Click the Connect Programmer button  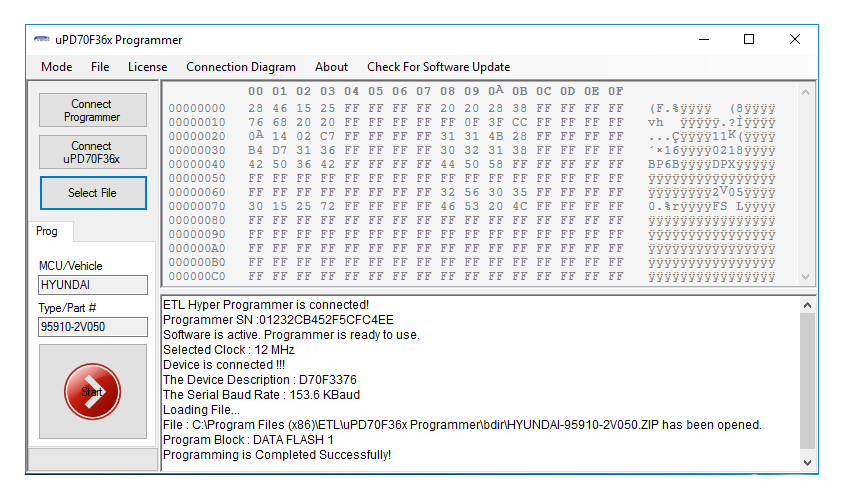coord(92,110)
